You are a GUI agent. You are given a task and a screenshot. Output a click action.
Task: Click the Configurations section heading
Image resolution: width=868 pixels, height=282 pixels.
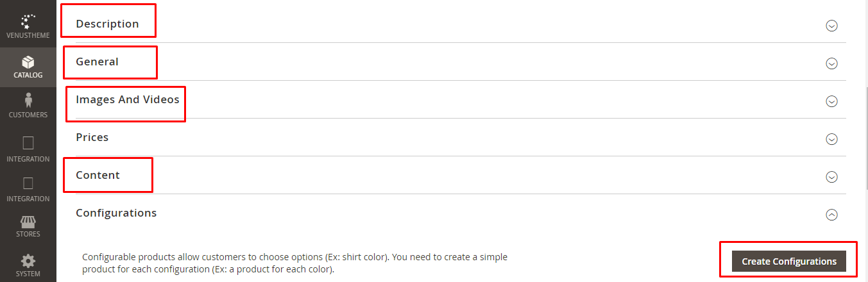[x=116, y=213]
